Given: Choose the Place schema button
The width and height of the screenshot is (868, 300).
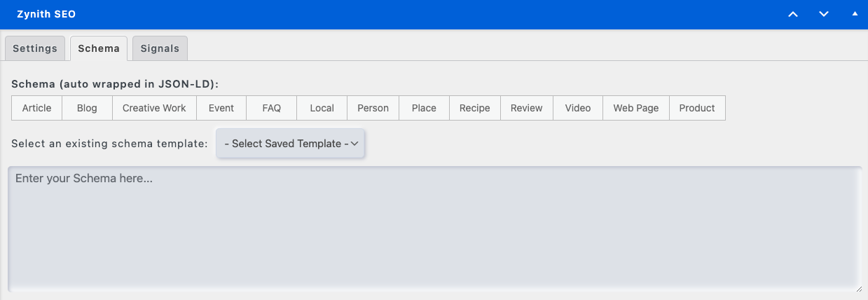Looking at the screenshot, I should pos(424,108).
